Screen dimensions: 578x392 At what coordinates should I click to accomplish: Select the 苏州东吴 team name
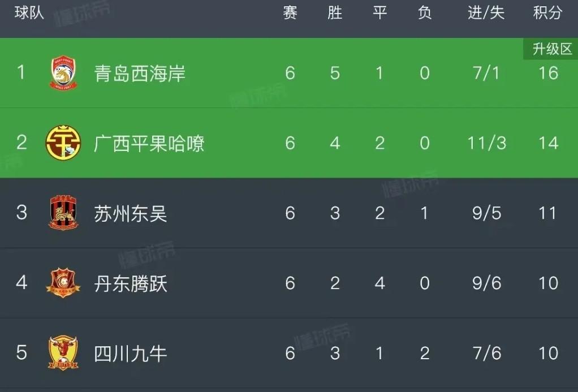pos(131,213)
